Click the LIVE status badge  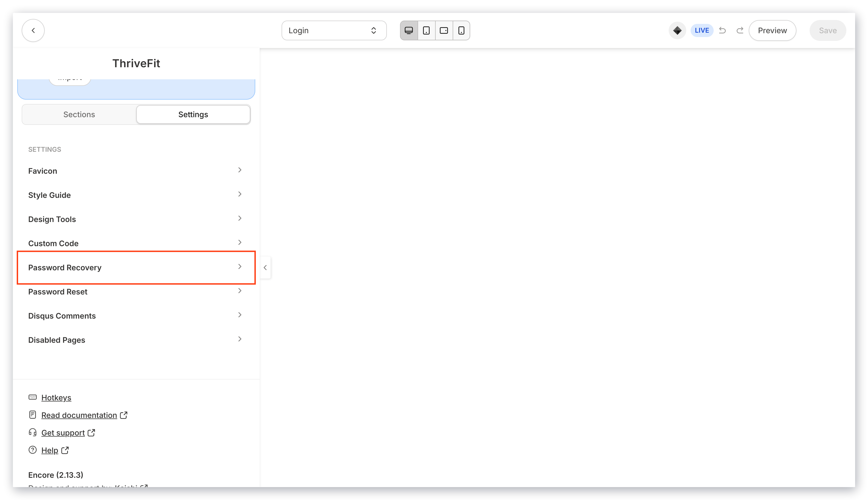tap(702, 30)
